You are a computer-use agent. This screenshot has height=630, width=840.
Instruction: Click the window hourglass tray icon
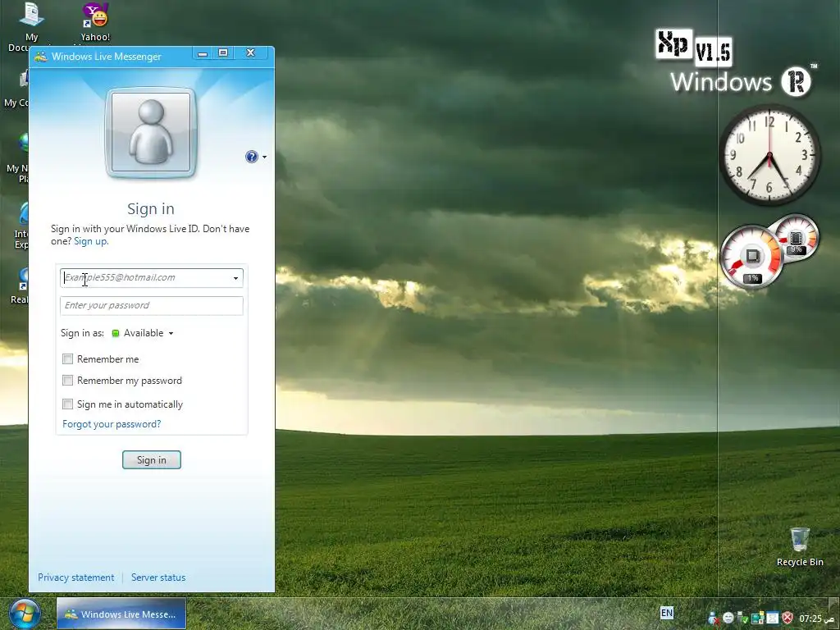pyautogui.click(x=773, y=619)
